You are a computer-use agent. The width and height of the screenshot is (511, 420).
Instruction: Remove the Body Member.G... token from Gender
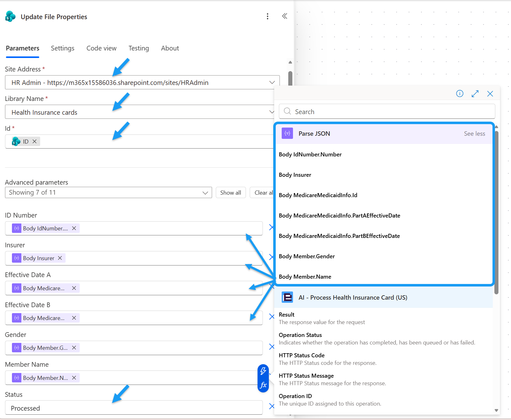click(x=74, y=348)
